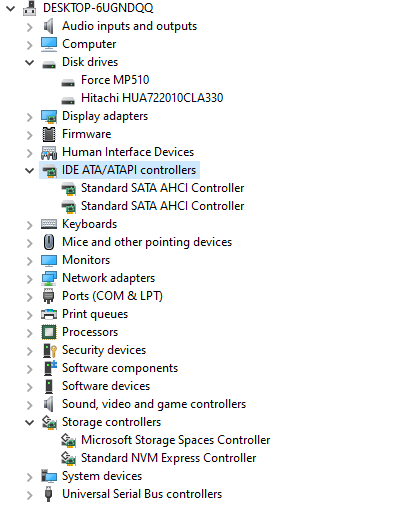The height and width of the screenshot is (508, 401).
Task: Collapse the Storage controllers category
Action: pyautogui.click(x=30, y=422)
